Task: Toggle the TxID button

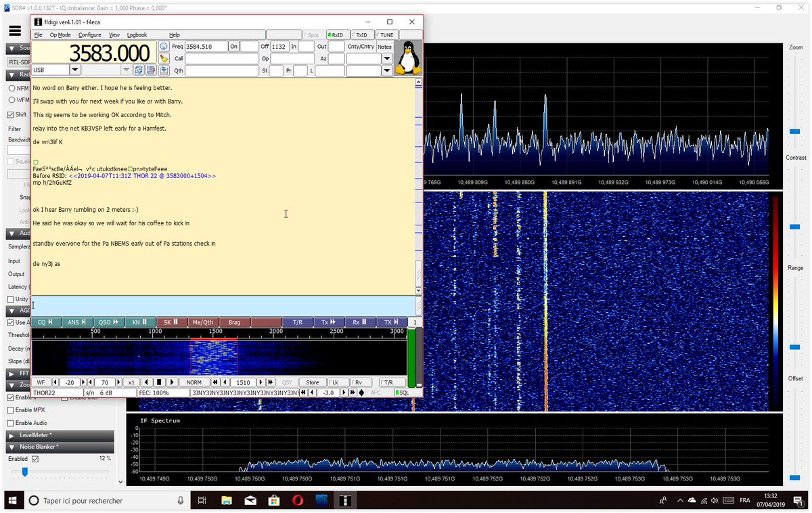Action: [361, 35]
